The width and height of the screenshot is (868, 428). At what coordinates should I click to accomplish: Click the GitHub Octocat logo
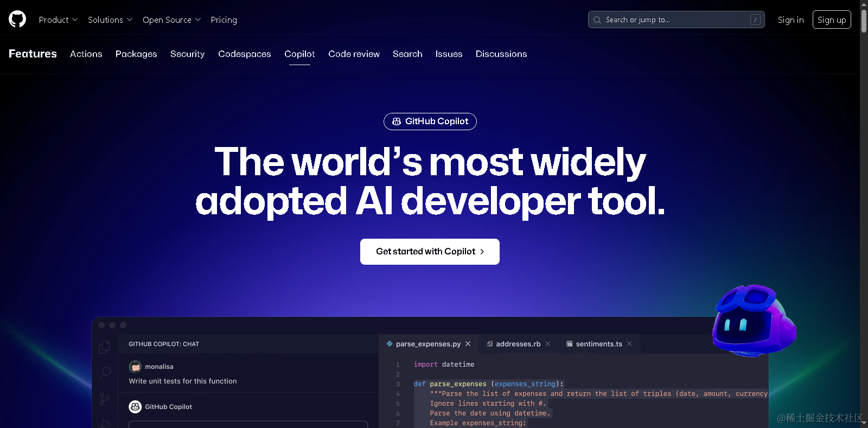coord(17,20)
